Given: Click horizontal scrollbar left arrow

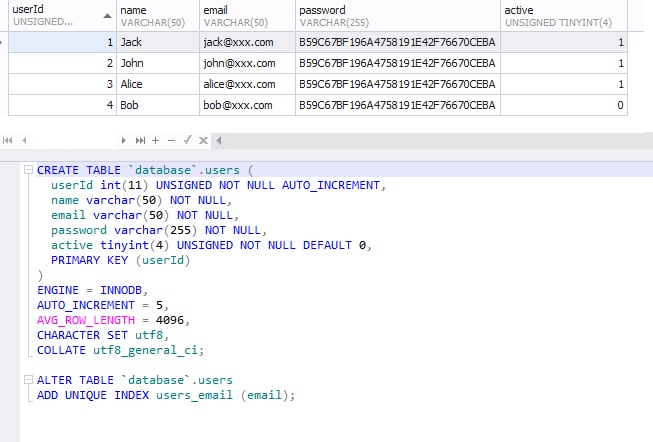Looking at the screenshot, I should tap(219, 140).
